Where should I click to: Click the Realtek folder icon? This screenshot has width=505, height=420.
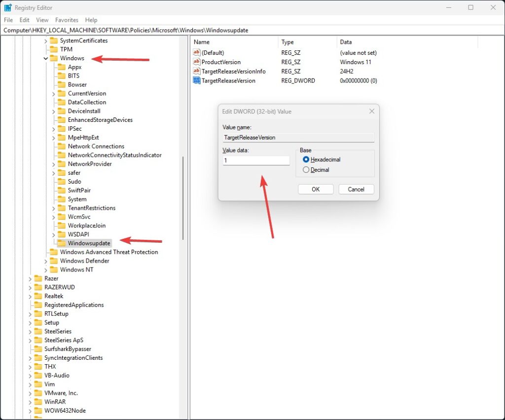[x=38, y=296]
